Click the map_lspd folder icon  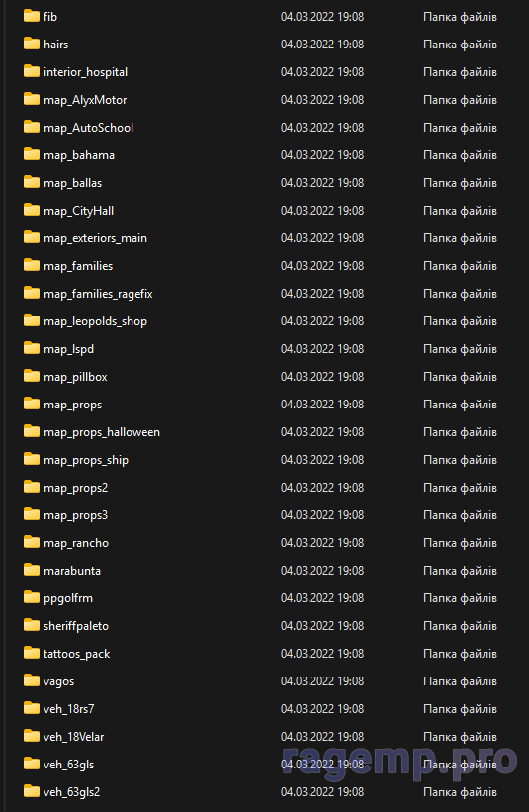[32, 348]
